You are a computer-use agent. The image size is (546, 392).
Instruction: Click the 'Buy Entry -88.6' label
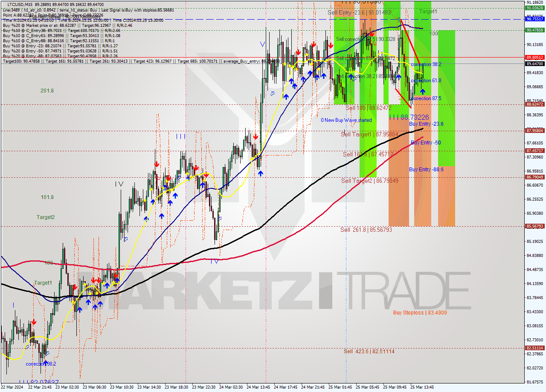426,170
